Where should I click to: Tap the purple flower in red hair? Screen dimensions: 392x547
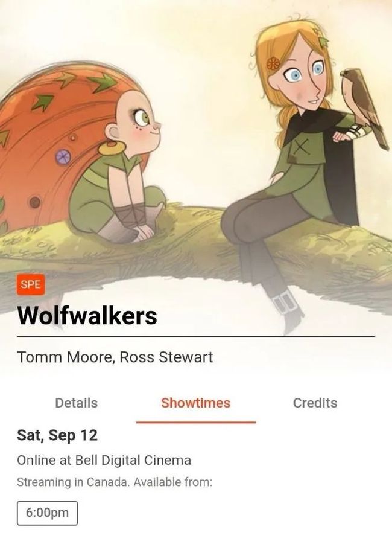tap(63, 157)
